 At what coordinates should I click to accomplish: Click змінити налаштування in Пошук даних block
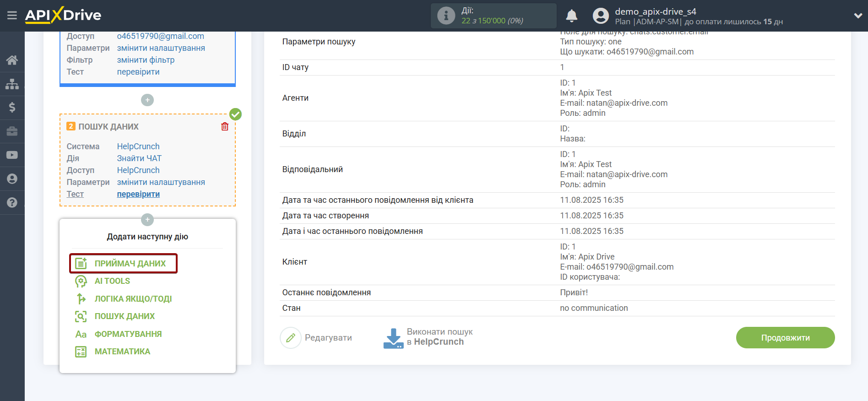click(x=161, y=182)
